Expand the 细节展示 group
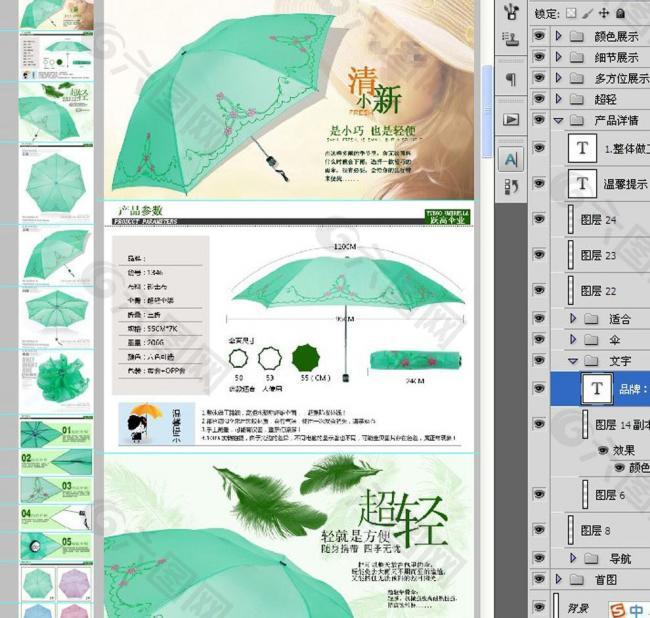The width and height of the screenshot is (650, 618). (558, 56)
